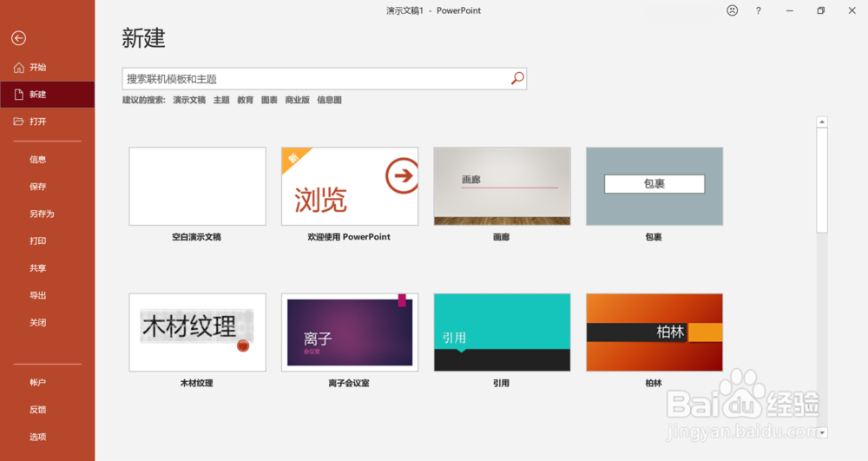Screen dimensions: 868x461
Task: Click the vertical scrollbar thumb
Action: 822,181
